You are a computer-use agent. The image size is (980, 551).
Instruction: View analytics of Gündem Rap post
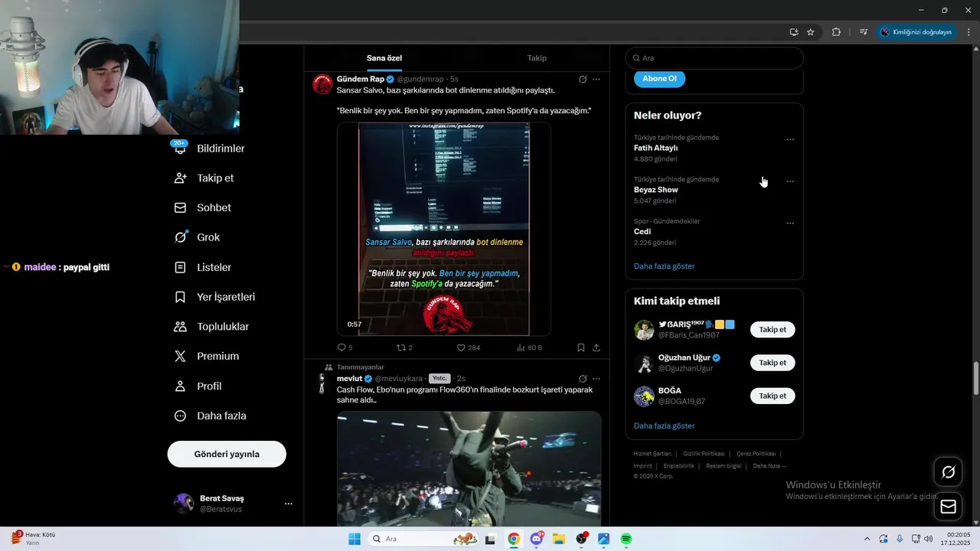pos(529,347)
